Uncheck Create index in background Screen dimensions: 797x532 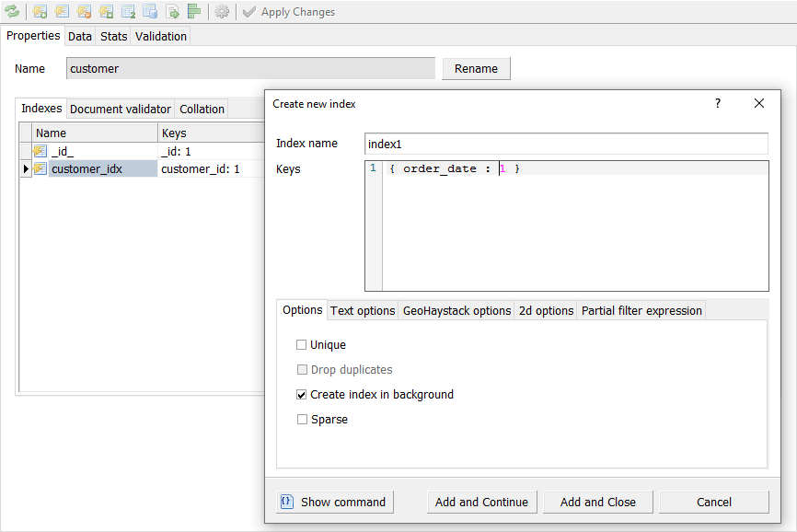pos(302,395)
